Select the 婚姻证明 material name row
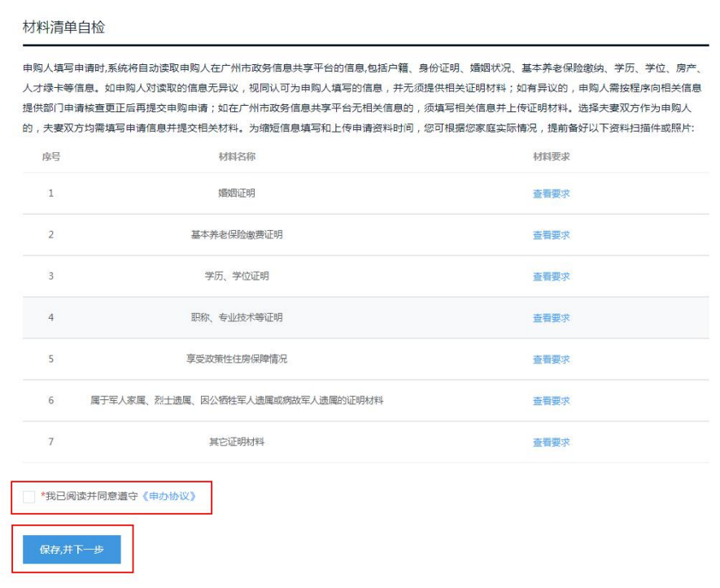Image resolution: width=720 pixels, height=588 pixels. point(237,194)
